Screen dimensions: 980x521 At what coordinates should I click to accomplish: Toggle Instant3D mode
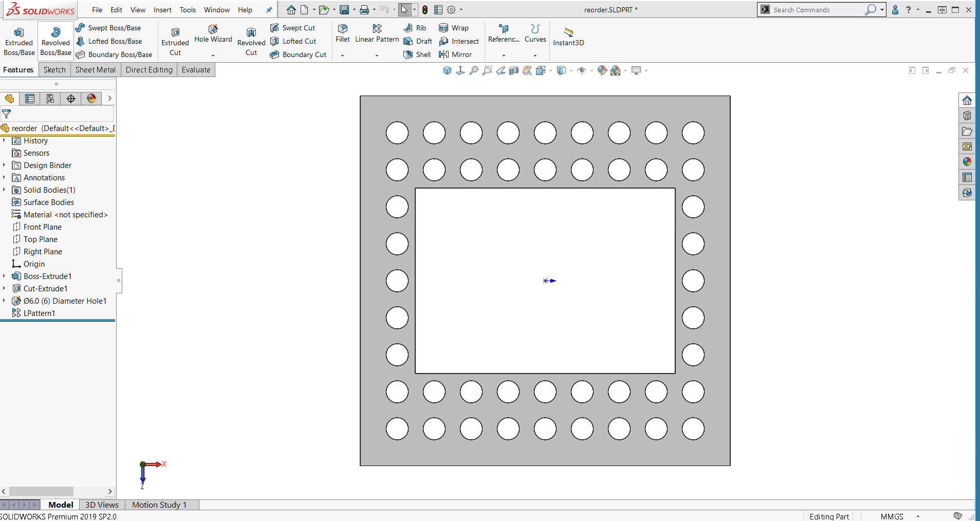click(568, 36)
